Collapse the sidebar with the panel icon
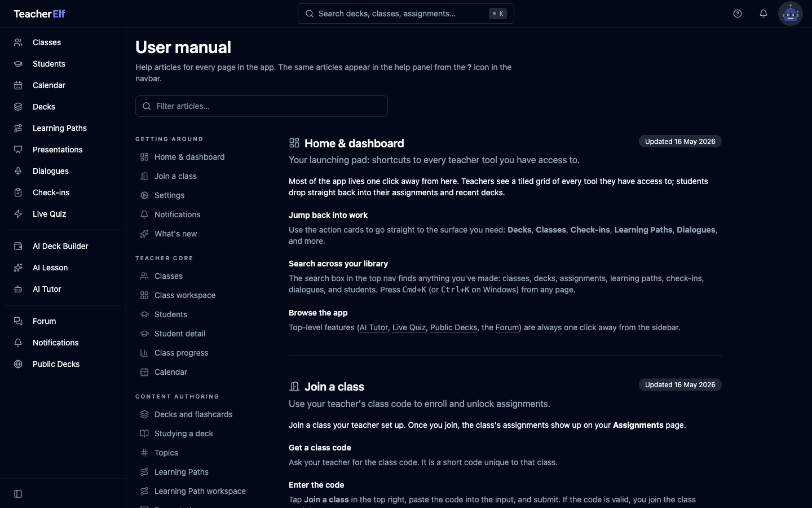 [18, 494]
